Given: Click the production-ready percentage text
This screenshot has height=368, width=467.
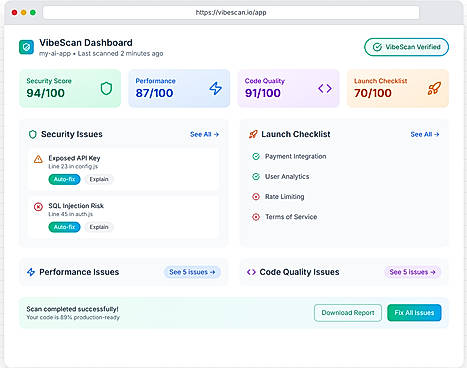Looking at the screenshot, I should (x=73, y=317).
